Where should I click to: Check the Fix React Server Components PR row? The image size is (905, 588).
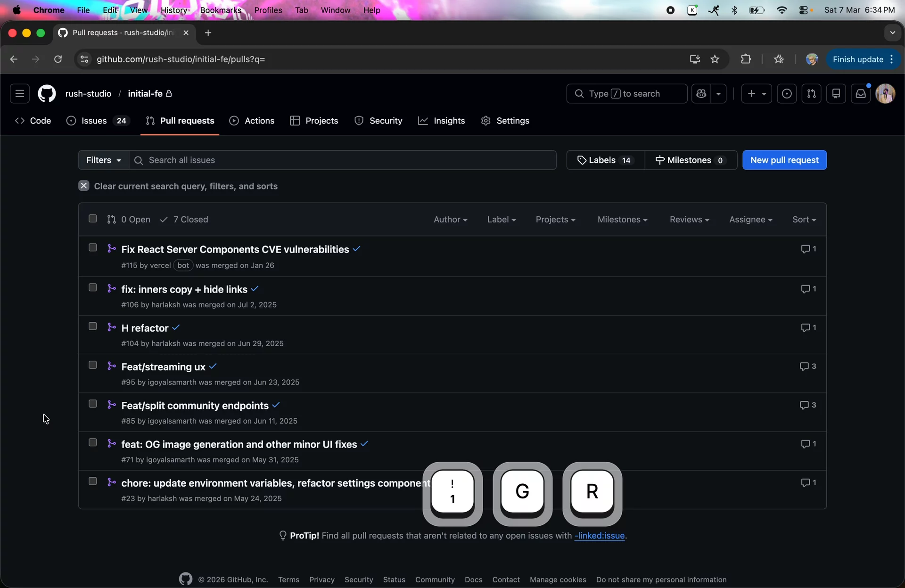(92, 247)
